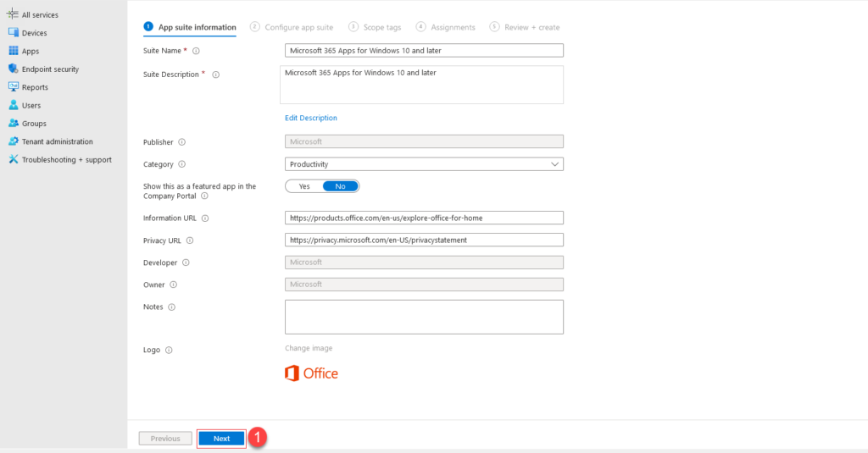The width and height of the screenshot is (868, 453).
Task: Set featured app toggle to No
Action: (x=341, y=186)
